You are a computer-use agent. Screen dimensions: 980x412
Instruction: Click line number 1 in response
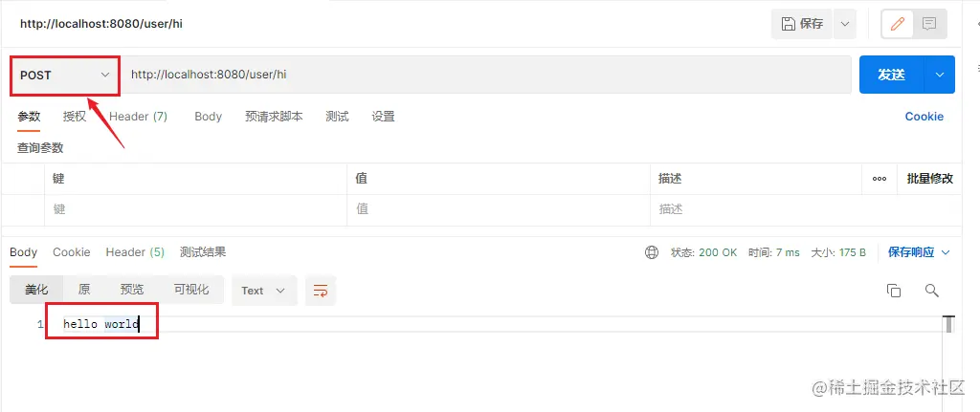40,325
